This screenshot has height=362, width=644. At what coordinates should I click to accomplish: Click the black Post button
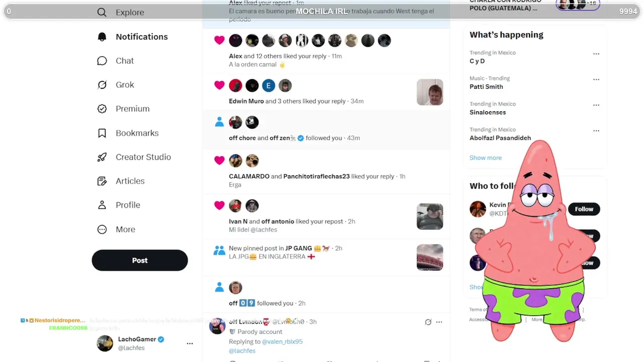140,260
